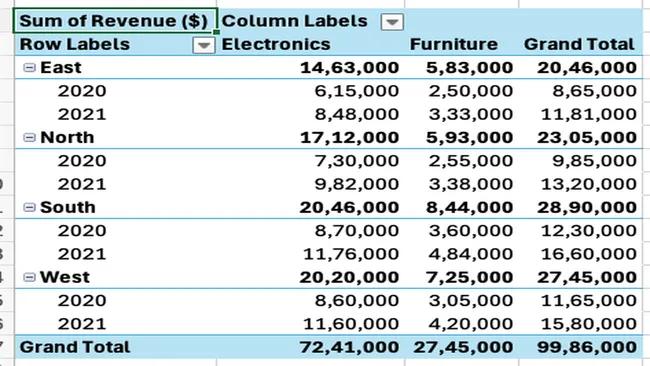Screen dimensions: 650x366
Task: Select cell with value 8,60,000
Action: [x=357, y=300]
